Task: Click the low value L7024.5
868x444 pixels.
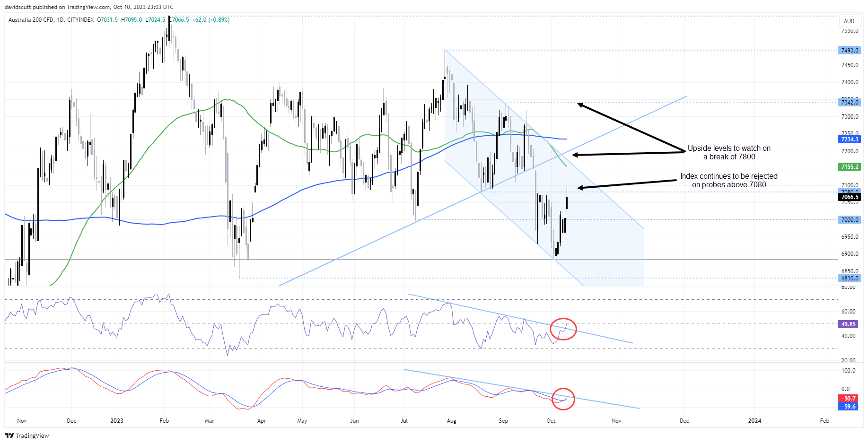Action: click(x=155, y=20)
